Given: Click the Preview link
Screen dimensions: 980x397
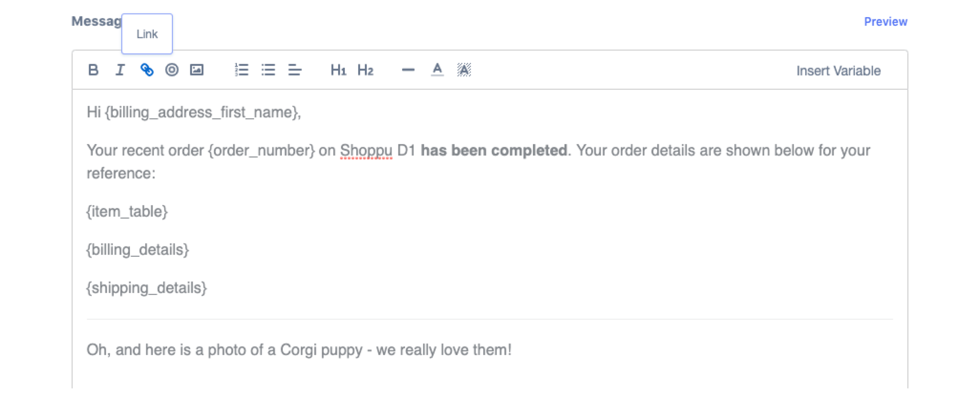Looking at the screenshot, I should click(x=885, y=22).
